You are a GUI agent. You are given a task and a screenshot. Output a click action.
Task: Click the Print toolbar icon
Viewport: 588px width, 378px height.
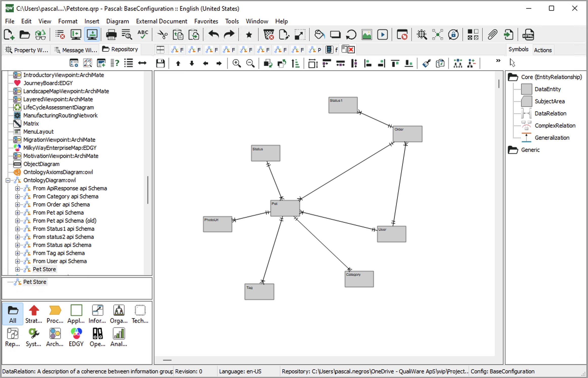pos(111,35)
